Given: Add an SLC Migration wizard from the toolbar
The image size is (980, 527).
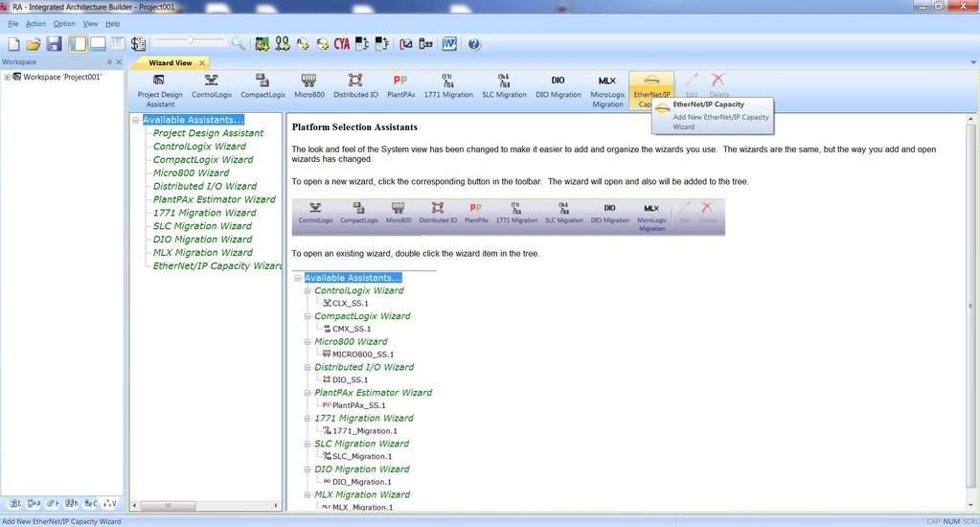Looking at the screenshot, I should [x=504, y=86].
